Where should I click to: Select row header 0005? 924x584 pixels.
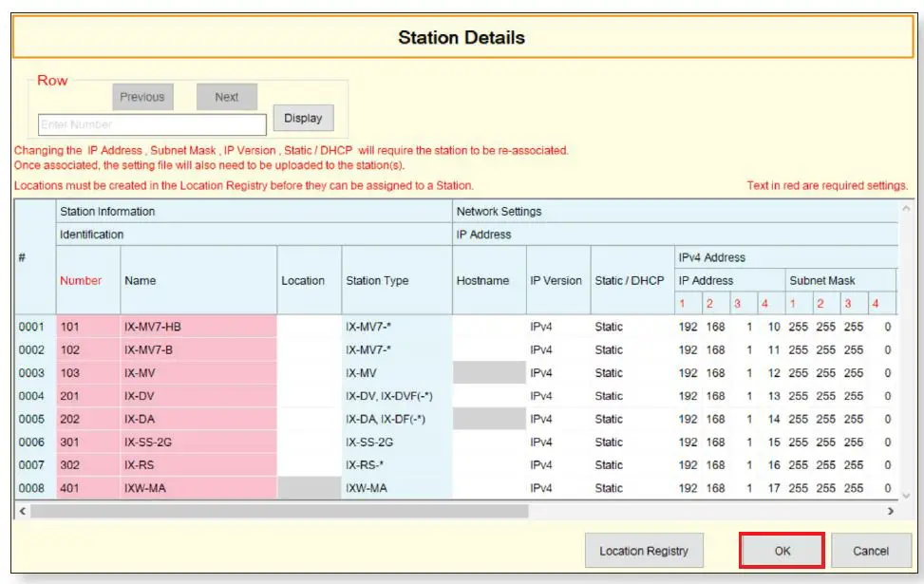coord(33,419)
